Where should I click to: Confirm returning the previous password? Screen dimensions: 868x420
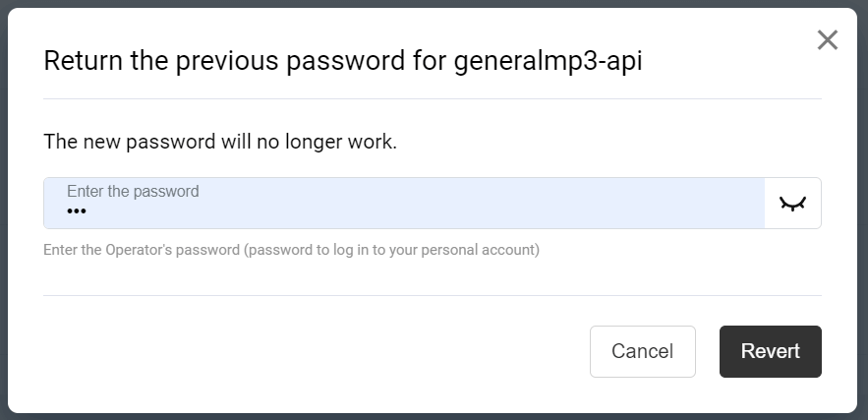coord(770,351)
